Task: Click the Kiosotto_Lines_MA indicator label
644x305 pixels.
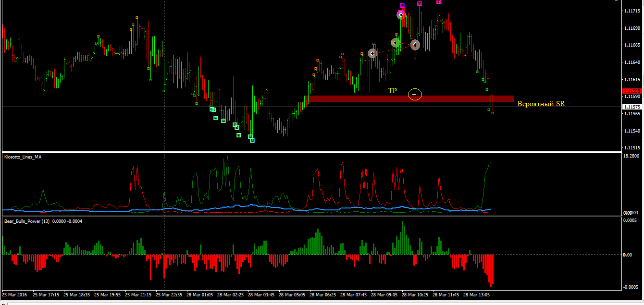Action: tap(23, 157)
